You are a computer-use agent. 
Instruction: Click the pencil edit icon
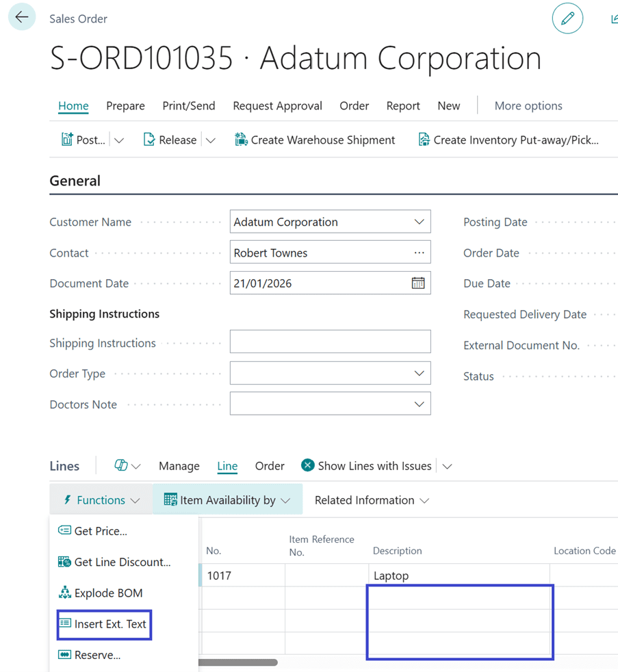pos(567,19)
